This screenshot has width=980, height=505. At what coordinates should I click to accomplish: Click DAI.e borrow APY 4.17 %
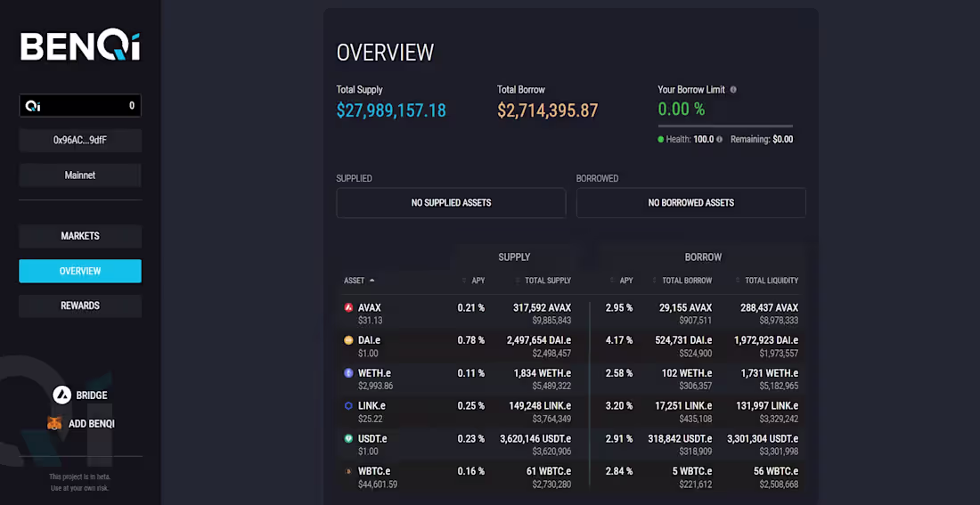pyautogui.click(x=619, y=340)
